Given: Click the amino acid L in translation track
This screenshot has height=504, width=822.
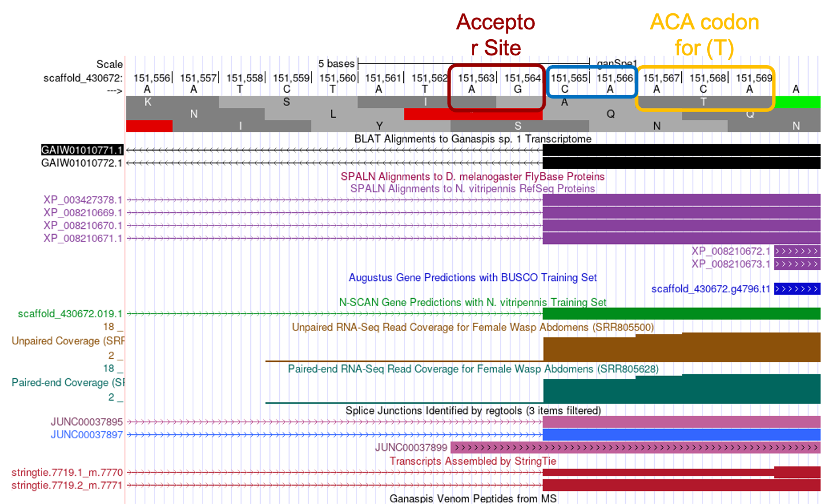Looking at the screenshot, I should click(333, 114).
